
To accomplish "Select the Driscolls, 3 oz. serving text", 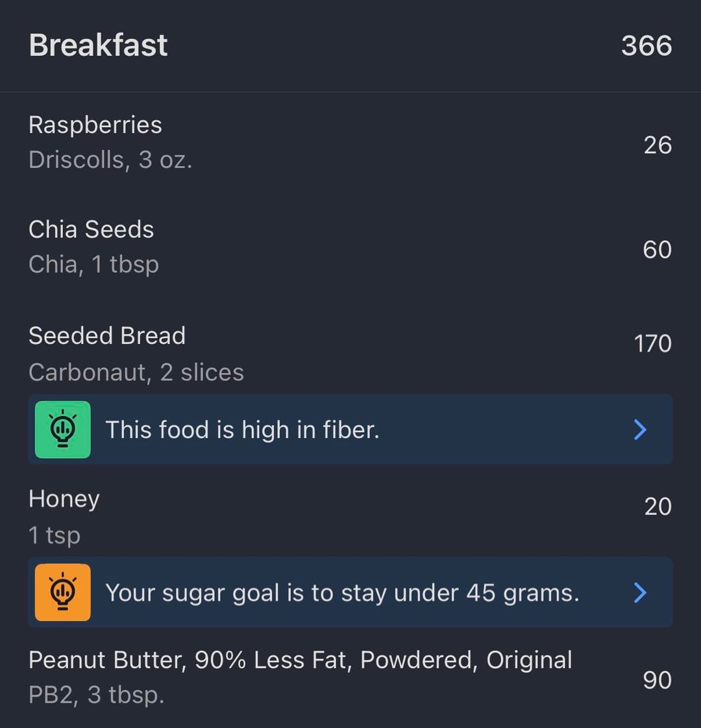I will [x=110, y=160].
